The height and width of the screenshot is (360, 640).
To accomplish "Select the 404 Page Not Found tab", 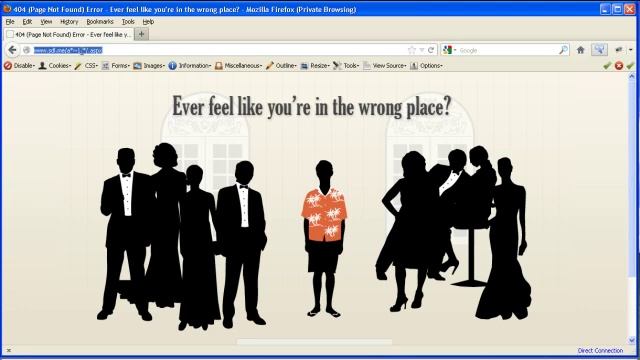I will (x=69, y=35).
